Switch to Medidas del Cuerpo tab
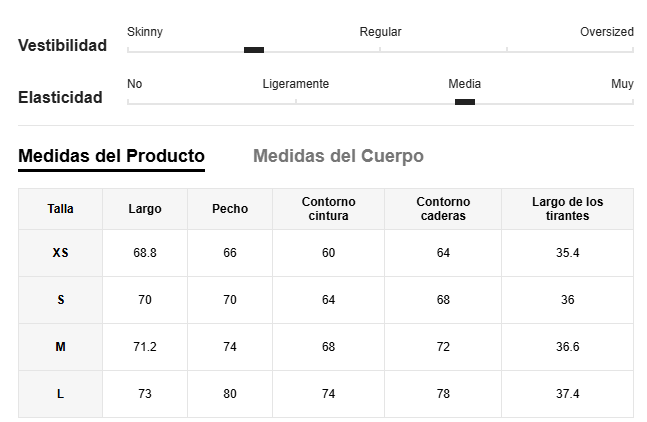The height and width of the screenshot is (422, 647). tap(338, 156)
